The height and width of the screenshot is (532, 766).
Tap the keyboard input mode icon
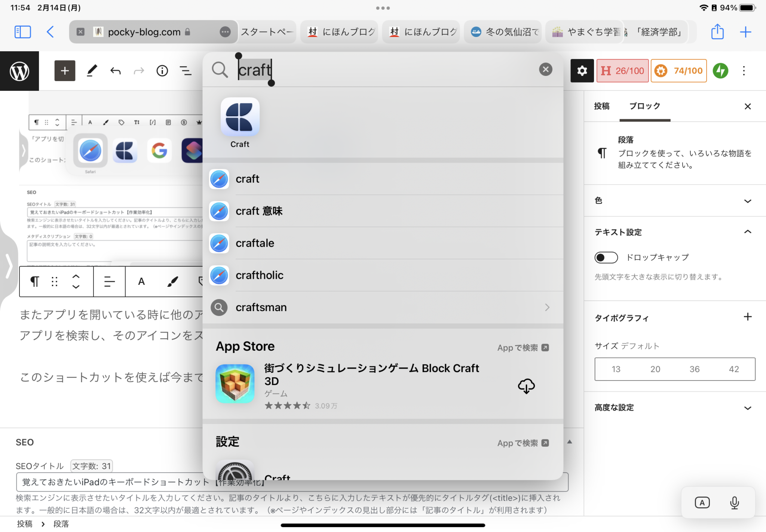pos(702,502)
